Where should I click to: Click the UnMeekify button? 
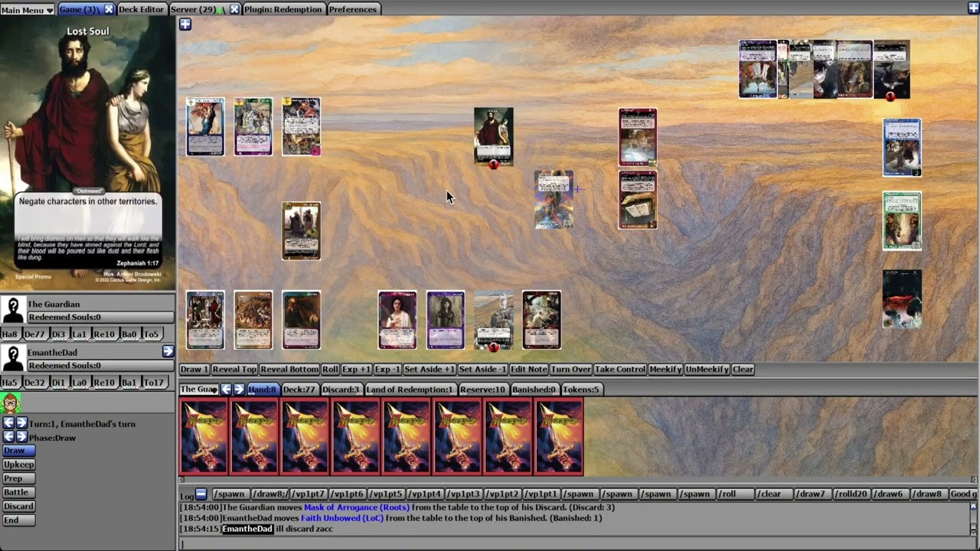(x=707, y=369)
